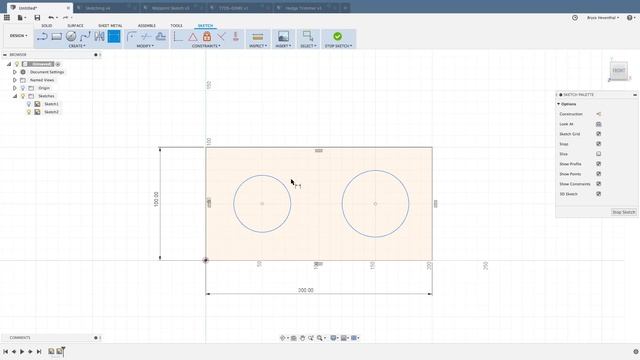
Task: Jump to timeline beginning
Action: pos(5,351)
